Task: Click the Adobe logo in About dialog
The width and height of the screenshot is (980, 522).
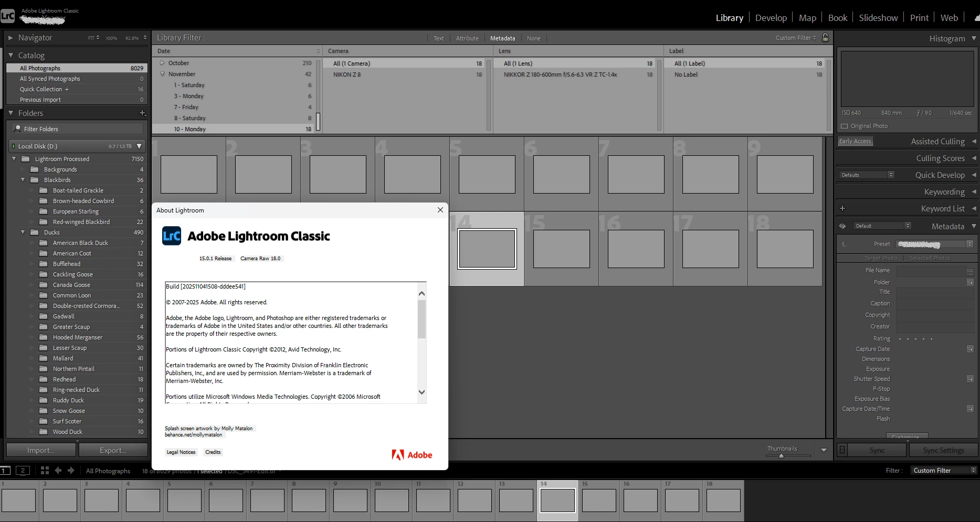Action: 412,455
